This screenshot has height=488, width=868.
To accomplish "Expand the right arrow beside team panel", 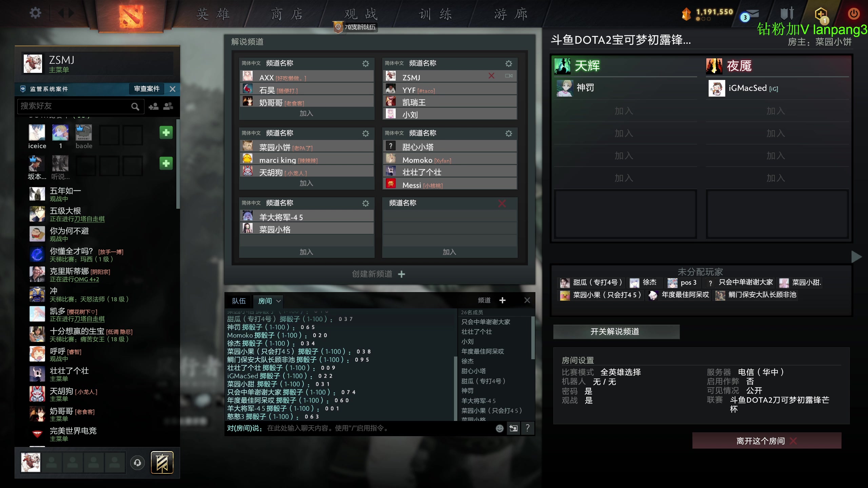I will point(856,257).
